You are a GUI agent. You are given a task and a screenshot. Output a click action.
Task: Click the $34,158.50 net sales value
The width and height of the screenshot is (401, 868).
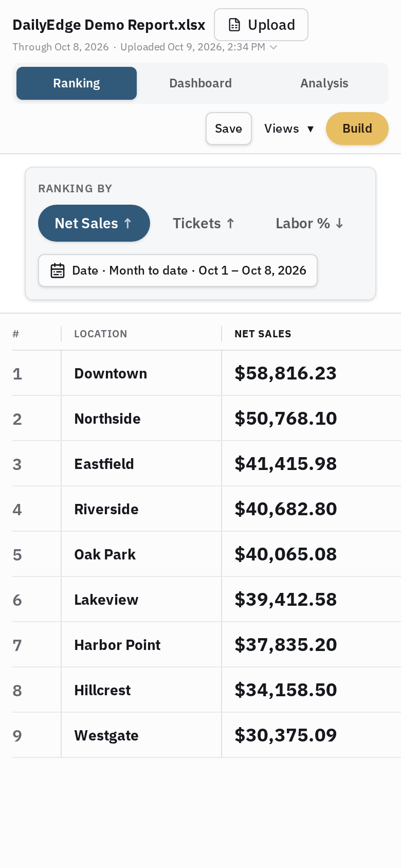coord(286,690)
